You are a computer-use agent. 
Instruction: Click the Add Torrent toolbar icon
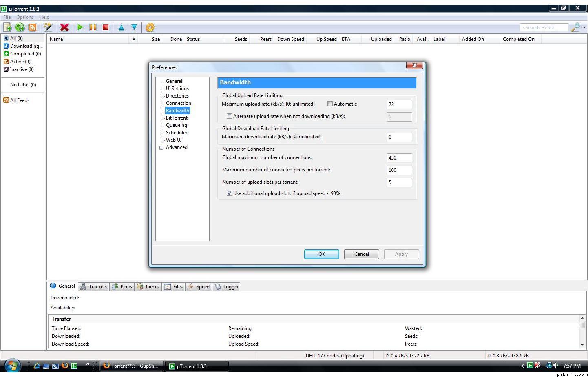point(8,27)
